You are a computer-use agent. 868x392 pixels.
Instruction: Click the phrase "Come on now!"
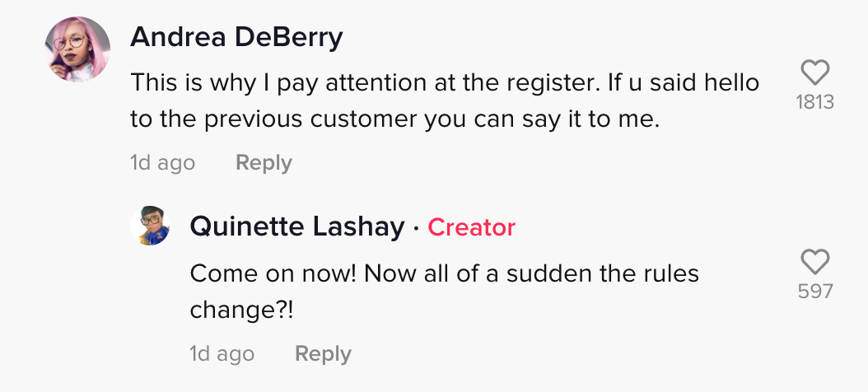pyautogui.click(x=273, y=273)
